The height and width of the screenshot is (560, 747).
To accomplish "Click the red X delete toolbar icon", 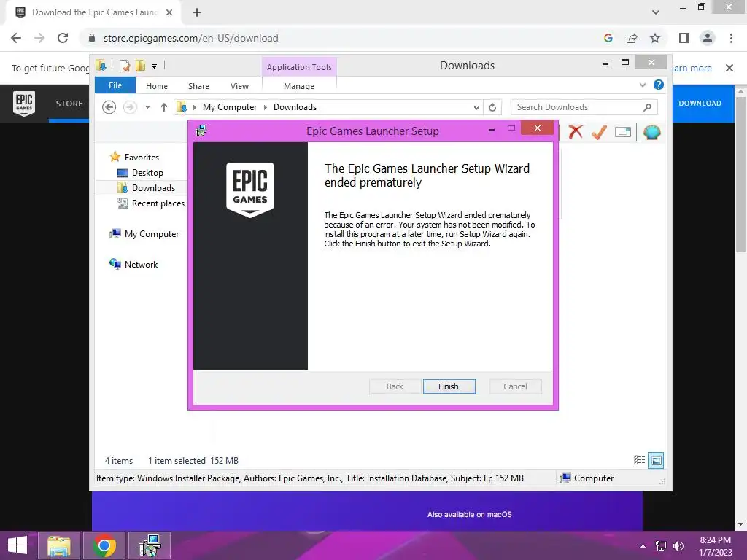I will coord(576,131).
